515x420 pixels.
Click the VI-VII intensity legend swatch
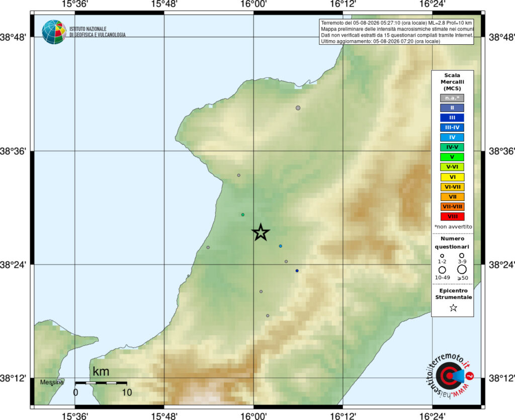tap(452, 187)
